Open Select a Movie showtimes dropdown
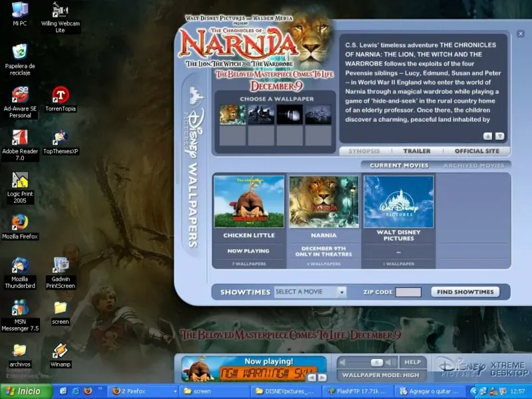 click(342, 292)
